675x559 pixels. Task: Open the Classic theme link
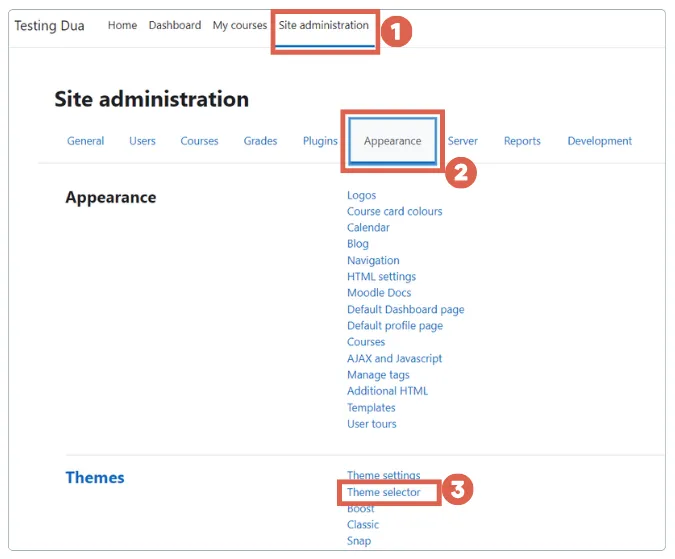(363, 525)
